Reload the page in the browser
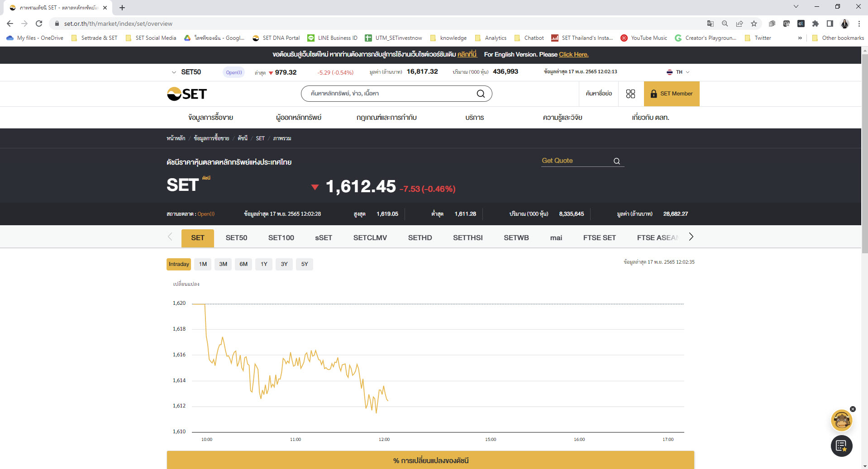The height and width of the screenshot is (469, 868). click(x=39, y=24)
